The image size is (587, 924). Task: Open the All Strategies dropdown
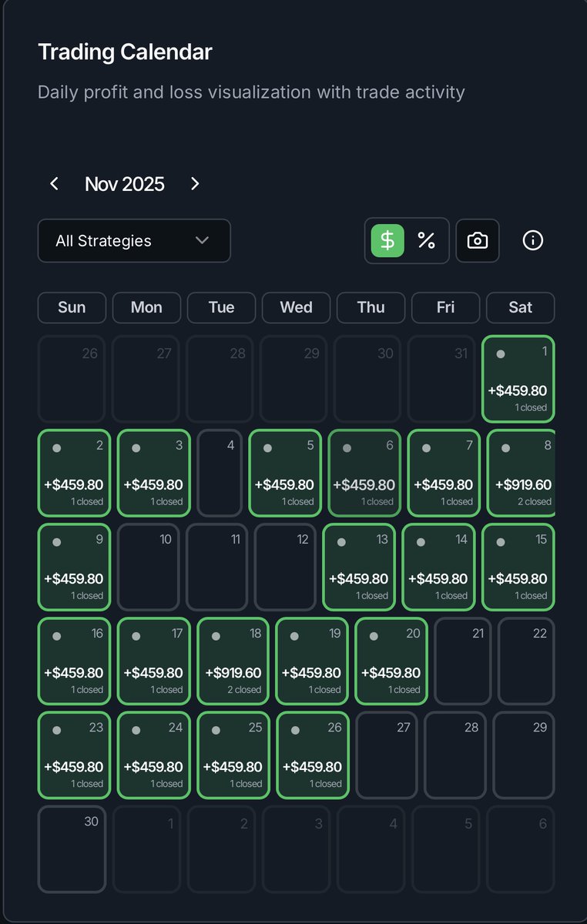coord(134,241)
